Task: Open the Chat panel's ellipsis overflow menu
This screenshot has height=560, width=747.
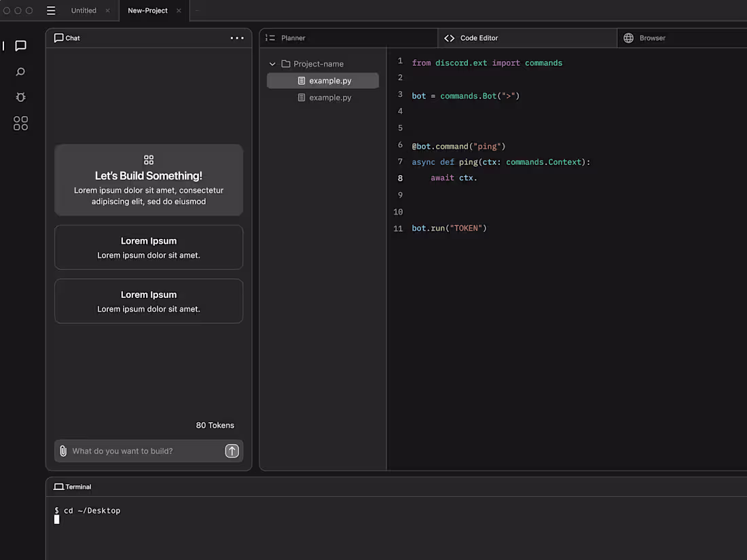Action: click(236, 38)
